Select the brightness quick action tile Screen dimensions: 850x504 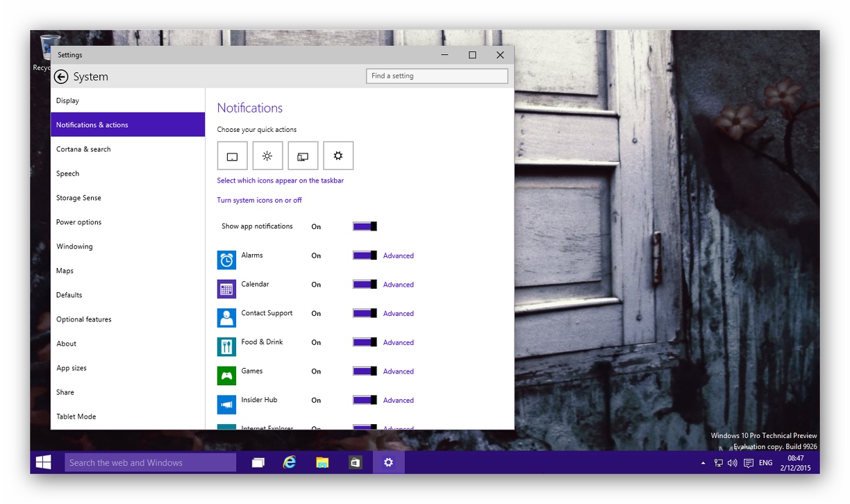coord(267,156)
